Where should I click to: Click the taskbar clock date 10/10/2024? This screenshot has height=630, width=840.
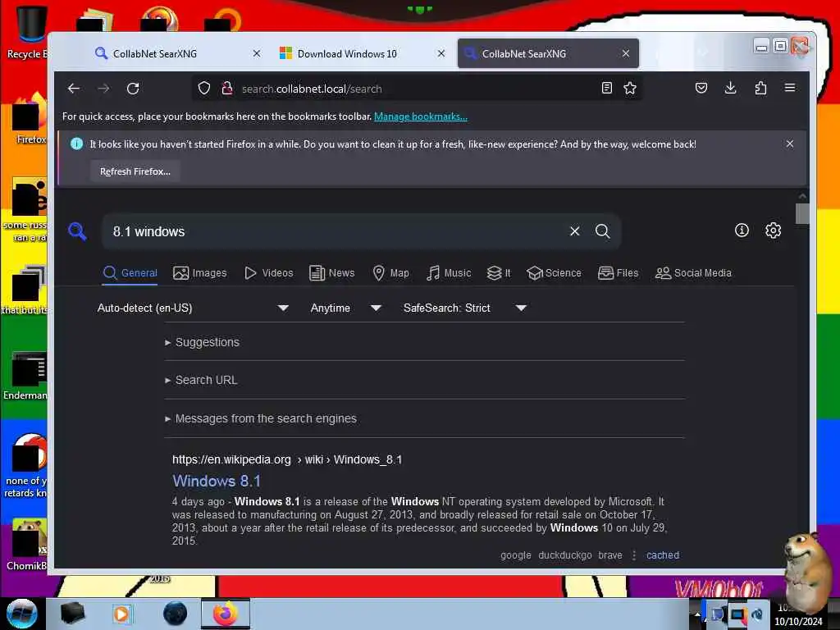click(798, 622)
